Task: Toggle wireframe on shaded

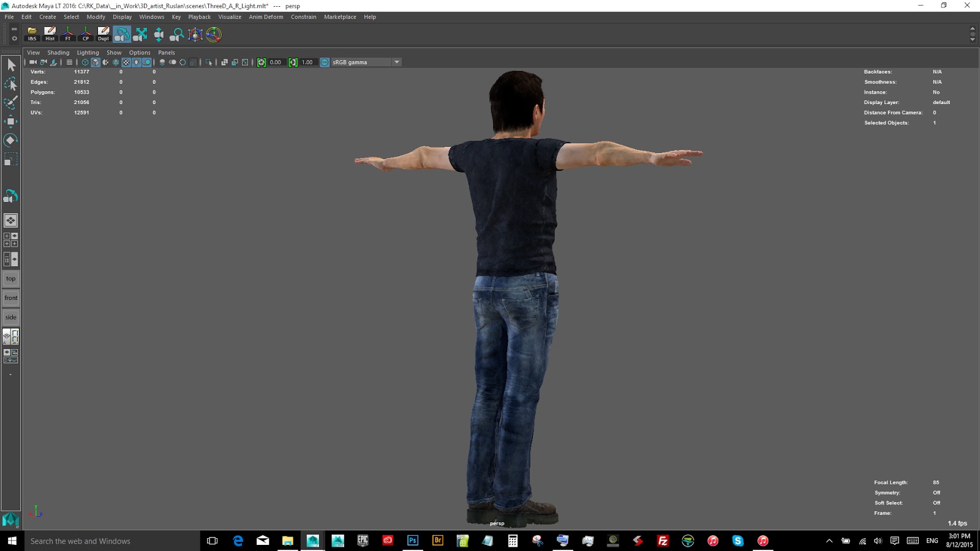Action: pyautogui.click(x=116, y=62)
